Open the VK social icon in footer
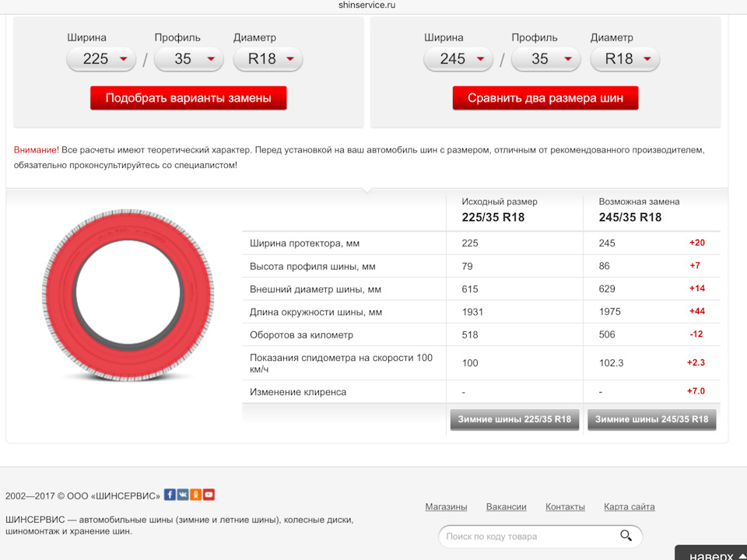This screenshot has width=747, height=560. (x=183, y=495)
